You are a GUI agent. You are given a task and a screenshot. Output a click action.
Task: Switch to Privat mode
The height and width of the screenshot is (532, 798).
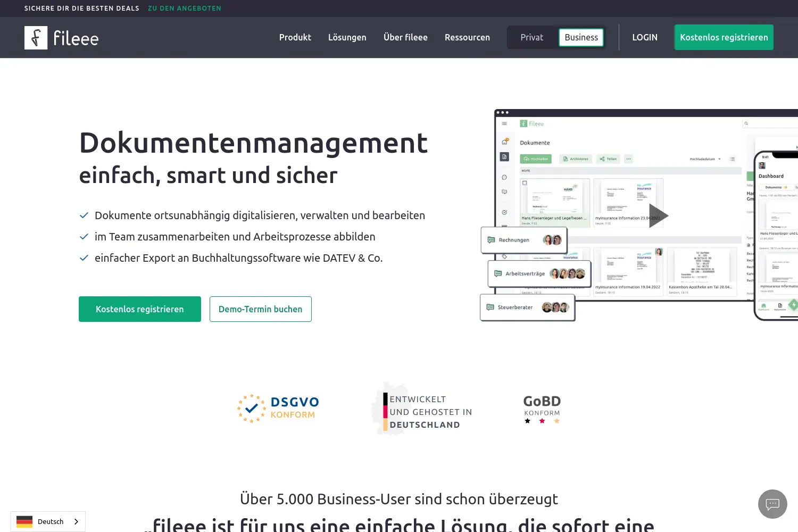(x=531, y=37)
